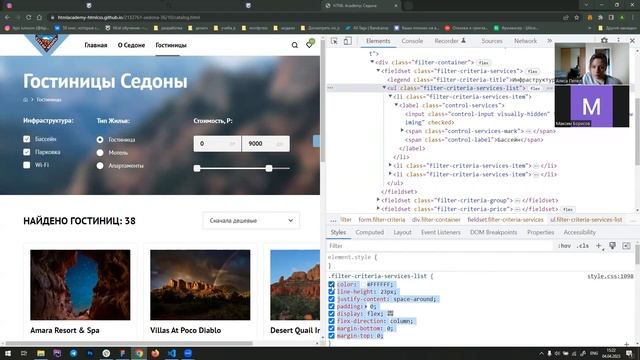Screen dimensions: 640x360
Task: Bookmark this page with the star icon
Action: [x=577, y=18]
